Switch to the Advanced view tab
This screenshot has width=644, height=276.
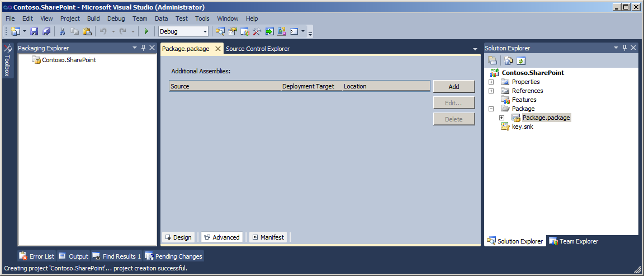point(222,237)
